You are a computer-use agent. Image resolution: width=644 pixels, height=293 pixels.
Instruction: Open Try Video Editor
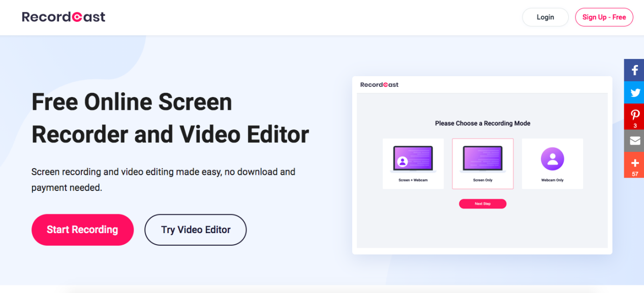[x=196, y=230]
